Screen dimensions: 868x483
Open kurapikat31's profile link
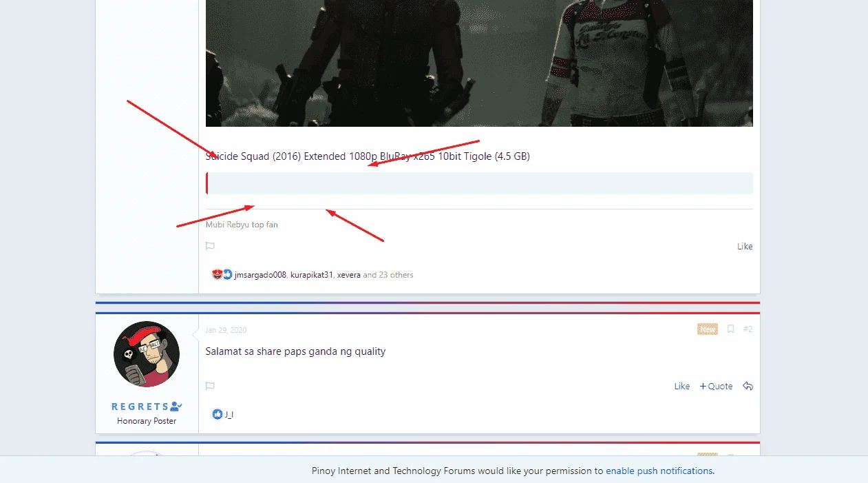pos(312,275)
